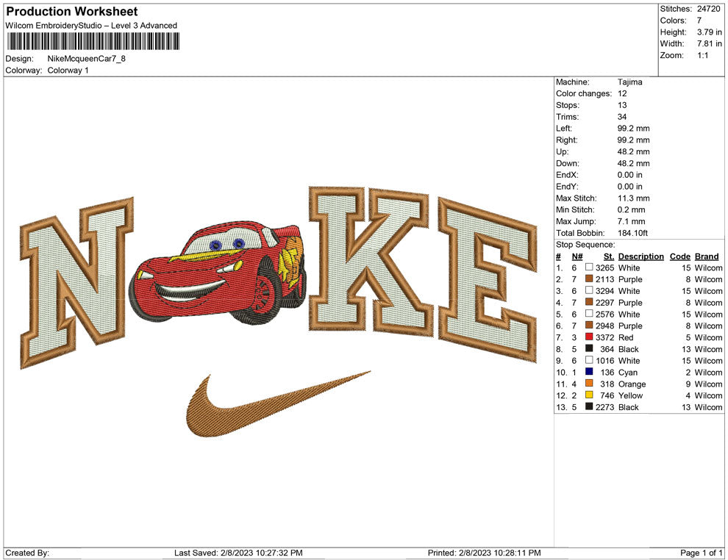Click the Production Worksheet title
The height and width of the screenshot is (560, 728).
(x=71, y=12)
